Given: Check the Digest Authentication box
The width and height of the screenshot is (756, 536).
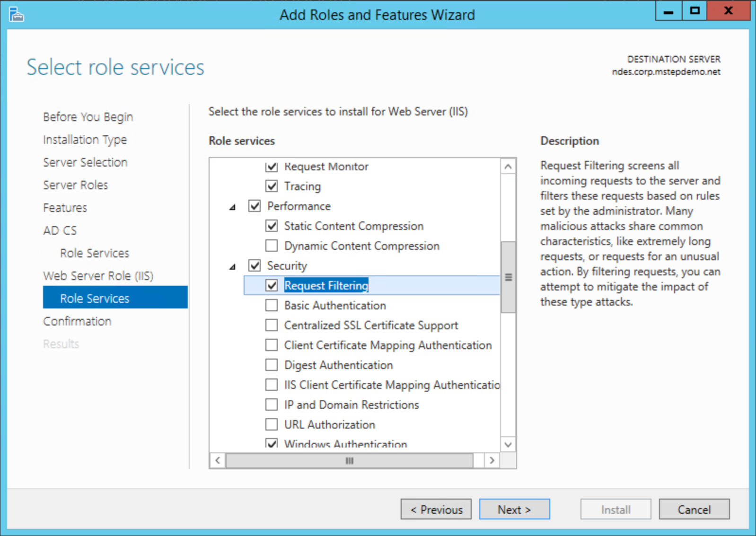Looking at the screenshot, I should 272,365.
